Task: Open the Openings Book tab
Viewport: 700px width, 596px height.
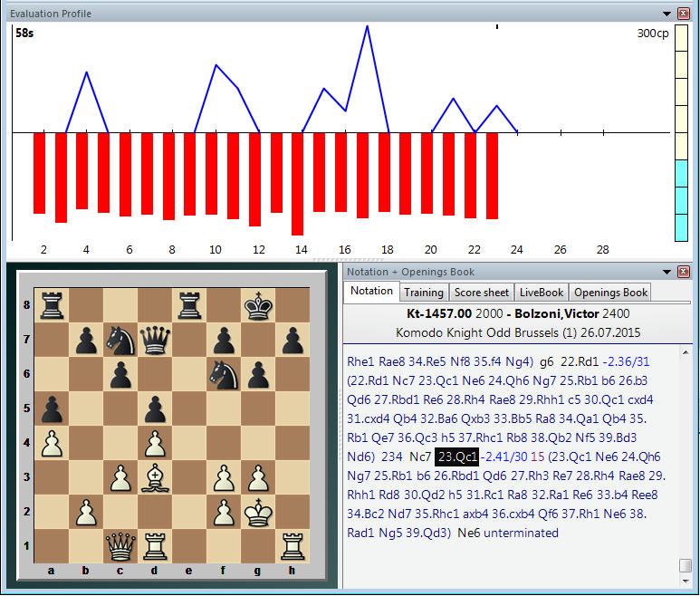Action: pos(611,292)
